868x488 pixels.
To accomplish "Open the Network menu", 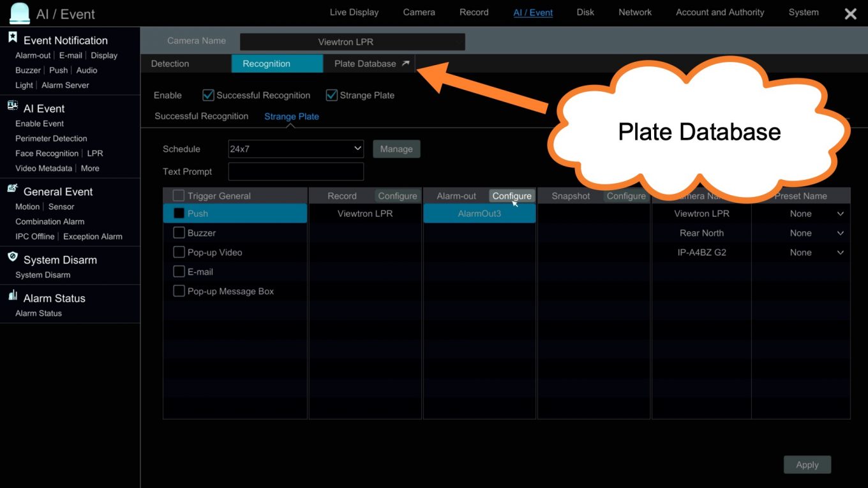I will pos(635,12).
